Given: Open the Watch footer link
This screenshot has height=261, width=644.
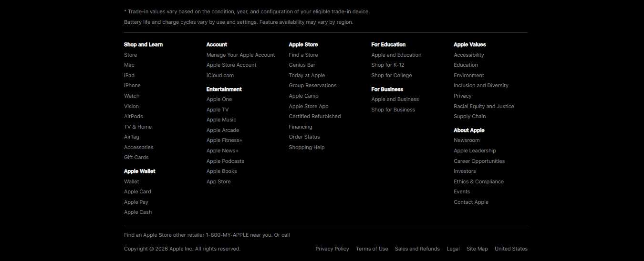Looking at the screenshot, I should coord(132,96).
